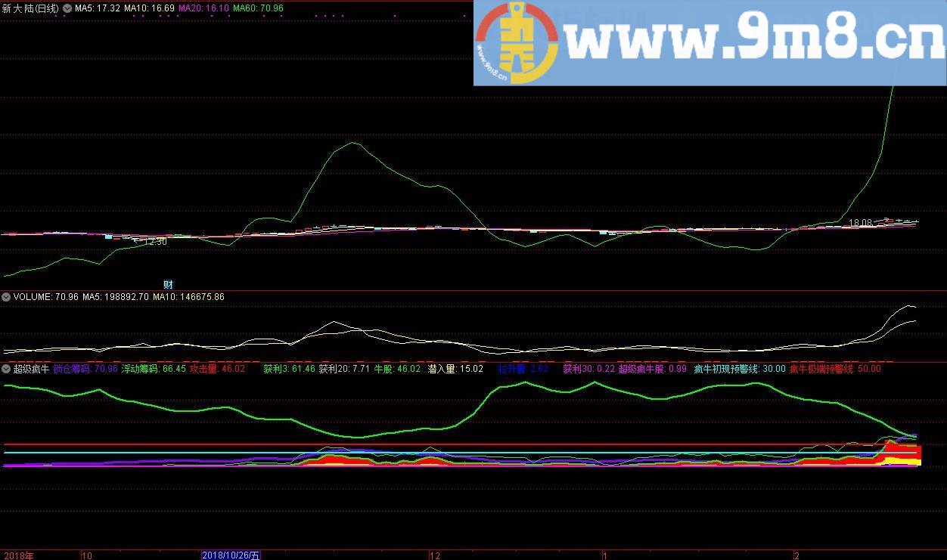
Task: Click the MA20: 16.10 label
Action: [x=203, y=8]
